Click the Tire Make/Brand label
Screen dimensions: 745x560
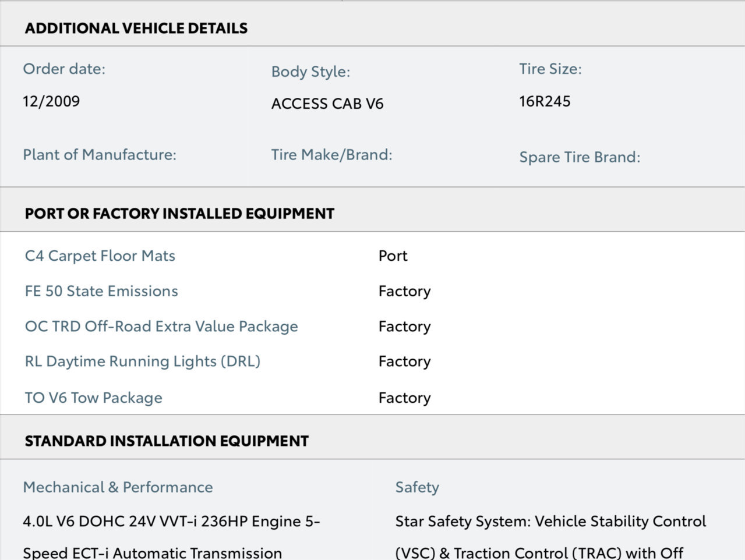(x=331, y=155)
